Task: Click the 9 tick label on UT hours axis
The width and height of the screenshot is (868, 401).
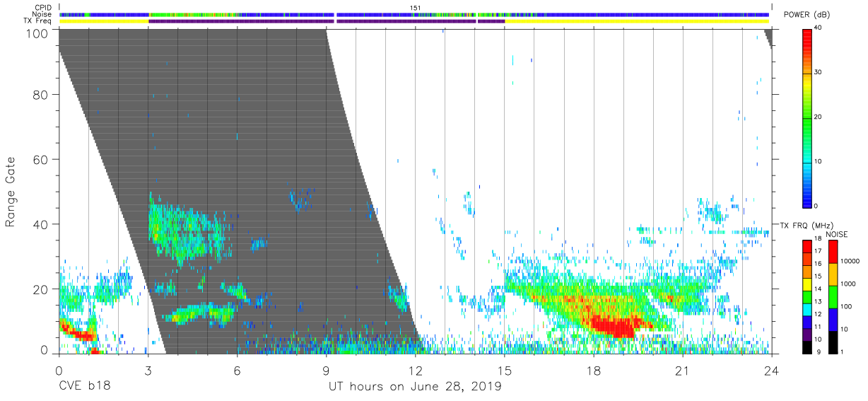Action: coord(326,371)
